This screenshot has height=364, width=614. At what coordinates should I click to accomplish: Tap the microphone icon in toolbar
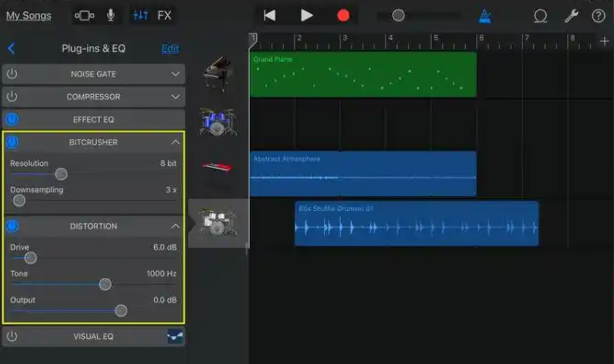coord(111,16)
